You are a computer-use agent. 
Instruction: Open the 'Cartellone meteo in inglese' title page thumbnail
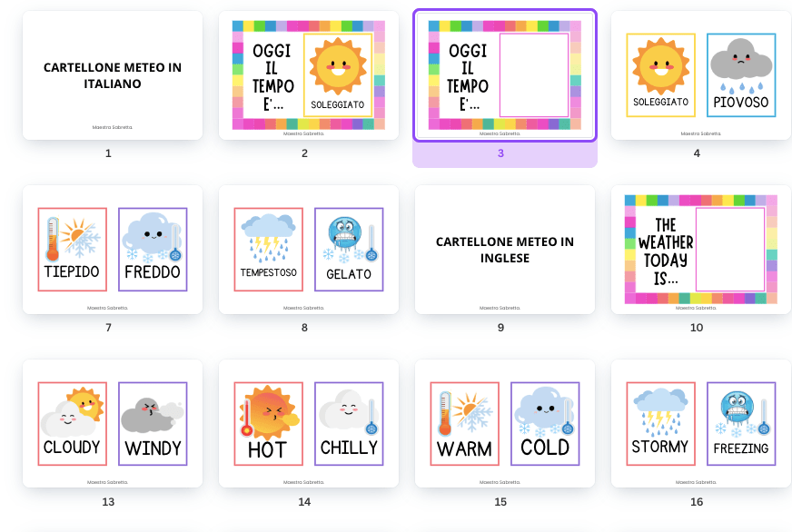[505, 250]
